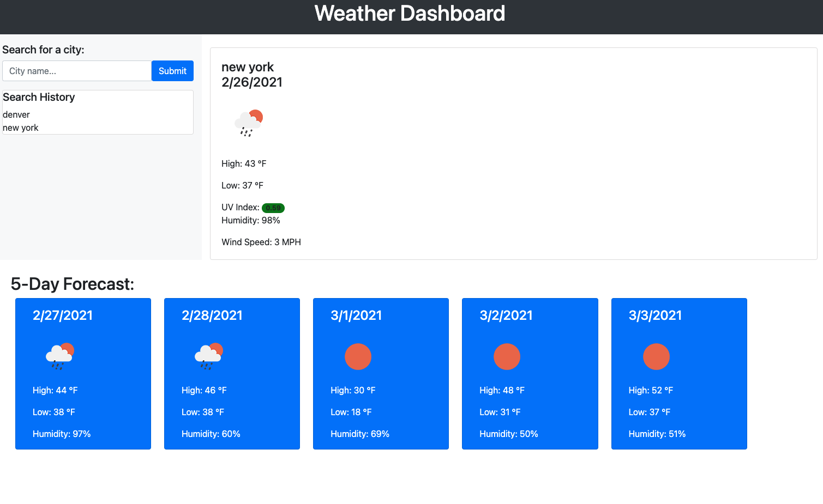Click 'Low: 31 °F' on forecast card

coord(500,412)
